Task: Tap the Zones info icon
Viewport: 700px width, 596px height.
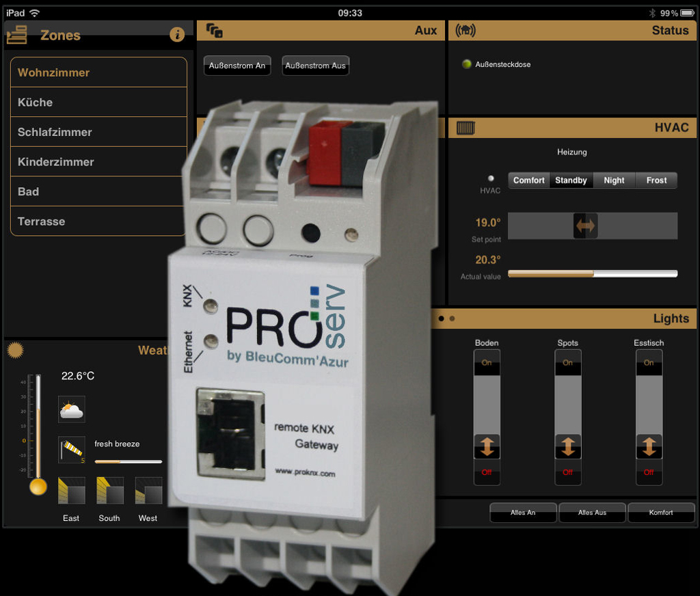Action: 177,35
